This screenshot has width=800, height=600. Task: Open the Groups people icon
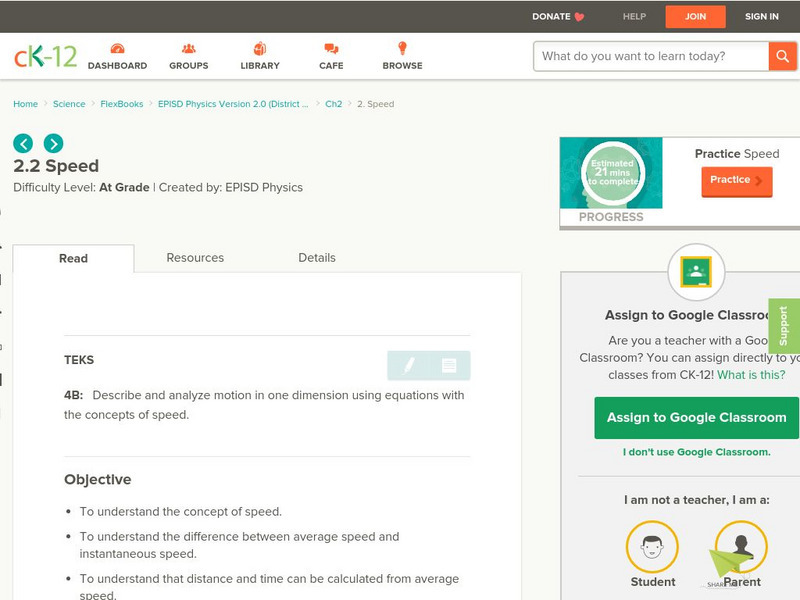[189, 48]
